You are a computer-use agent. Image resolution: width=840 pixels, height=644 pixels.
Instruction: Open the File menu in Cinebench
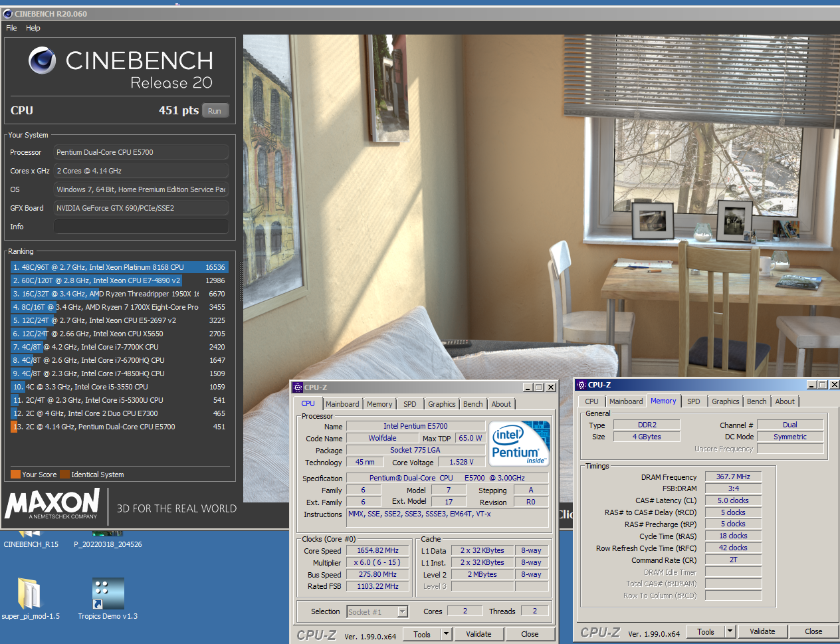coord(11,28)
